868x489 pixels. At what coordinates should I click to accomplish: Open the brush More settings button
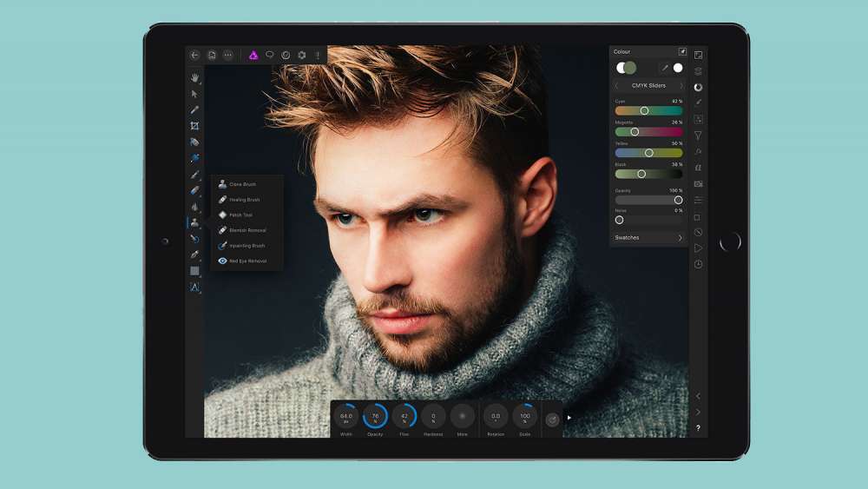click(463, 417)
